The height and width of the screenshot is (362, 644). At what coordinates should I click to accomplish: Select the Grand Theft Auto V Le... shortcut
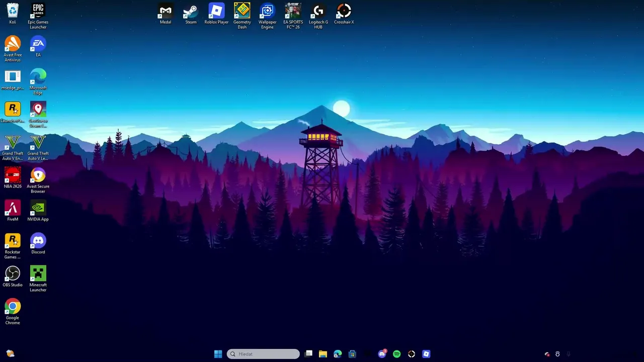click(x=38, y=148)
